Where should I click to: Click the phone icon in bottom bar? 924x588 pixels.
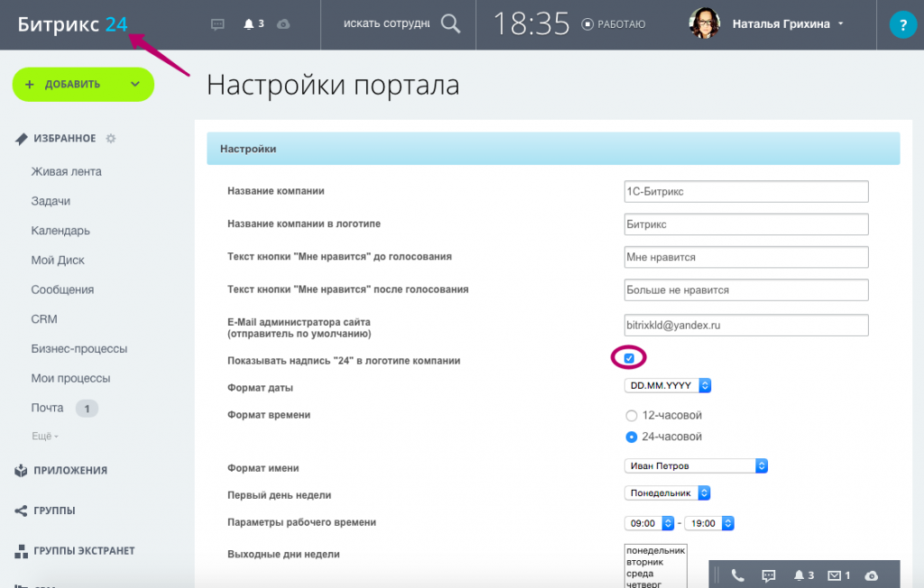737,575
